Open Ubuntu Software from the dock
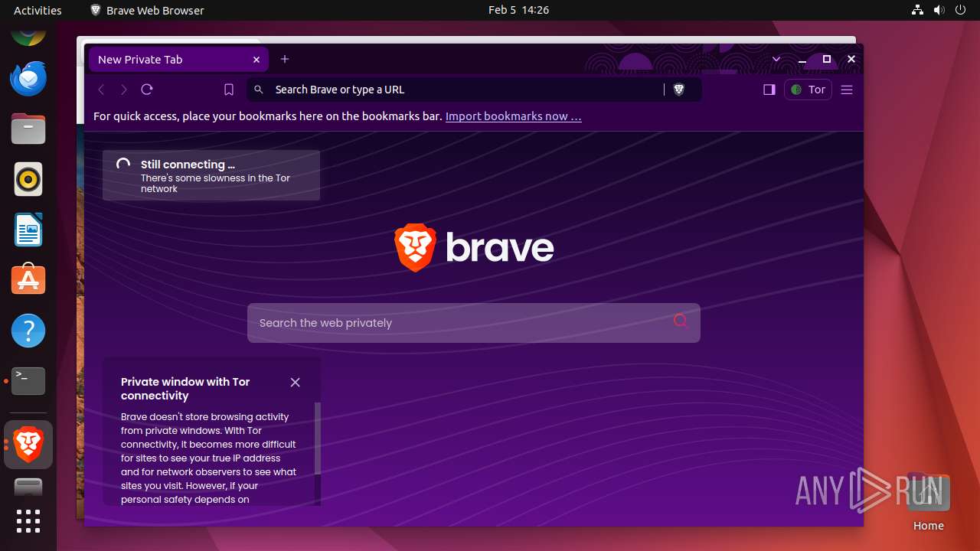 point(28,280)
